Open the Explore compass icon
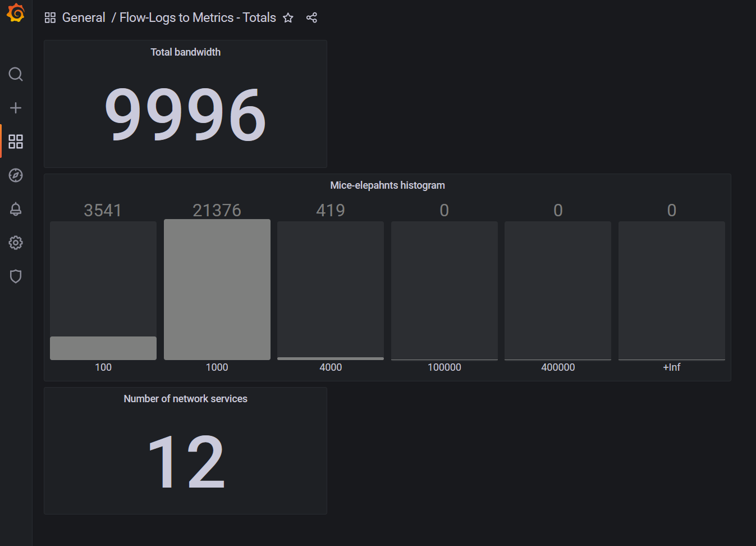Viewport: 756px width, 546px height. click(16, 175)
